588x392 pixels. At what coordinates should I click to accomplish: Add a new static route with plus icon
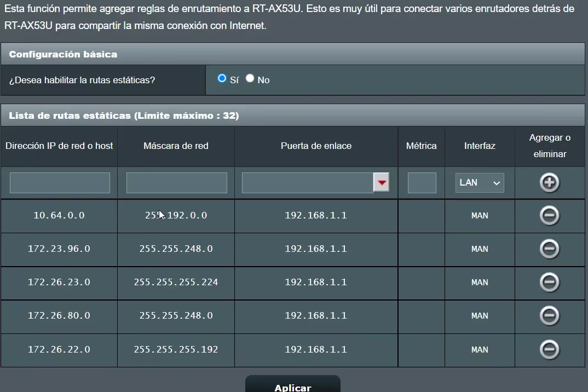(x=549, y=183)
